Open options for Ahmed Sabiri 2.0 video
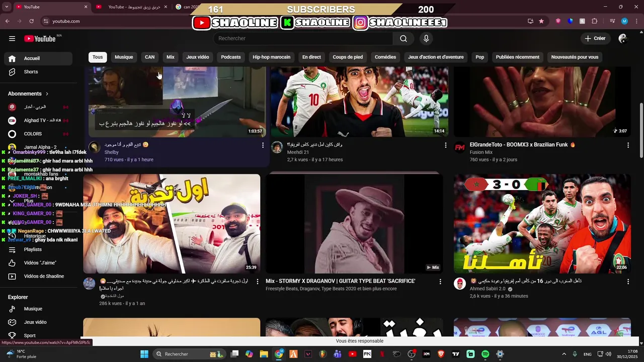Viewport: 644px width, 362px height. point(628,282)
